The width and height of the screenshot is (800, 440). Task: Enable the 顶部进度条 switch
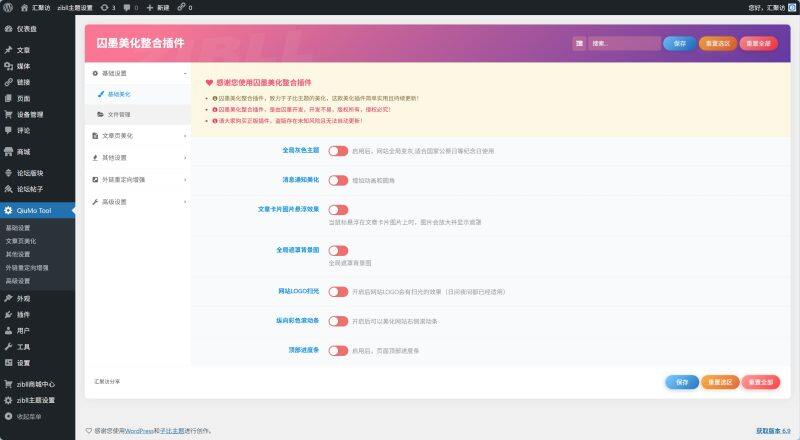tap(338, 351)
